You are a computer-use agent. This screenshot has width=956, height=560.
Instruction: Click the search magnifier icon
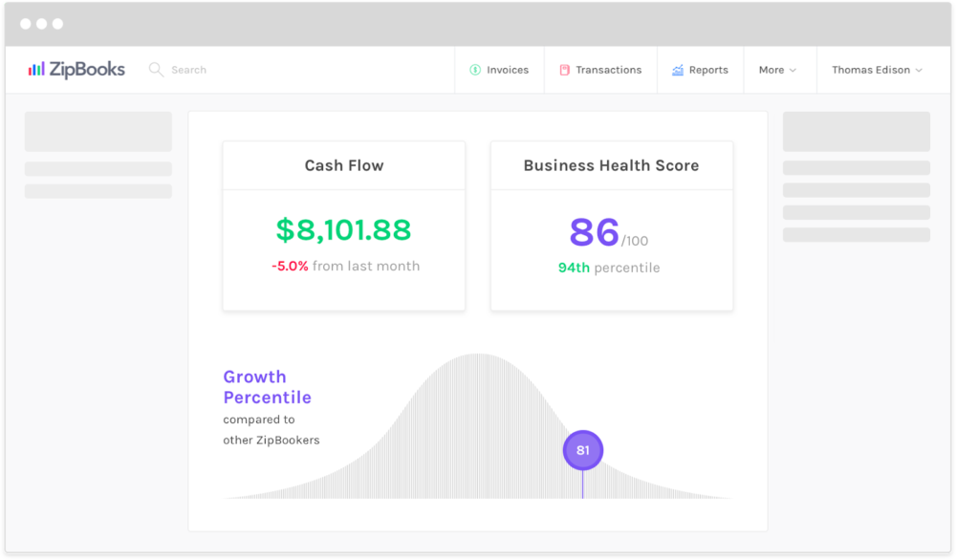click(156, 70)
